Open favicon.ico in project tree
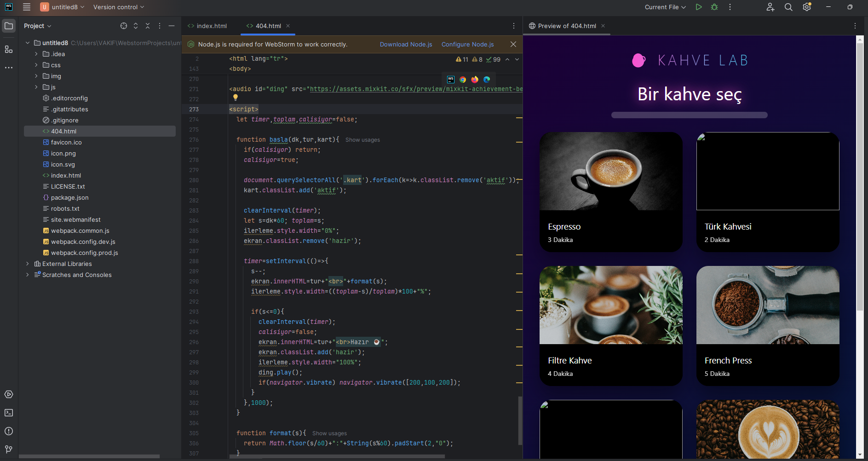This screenshot has height=461, width=868. point(66,142)
